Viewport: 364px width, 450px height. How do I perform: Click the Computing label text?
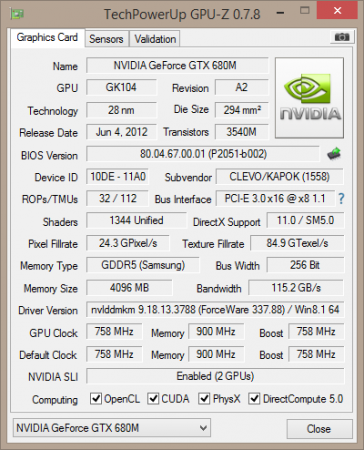[55, 399]
